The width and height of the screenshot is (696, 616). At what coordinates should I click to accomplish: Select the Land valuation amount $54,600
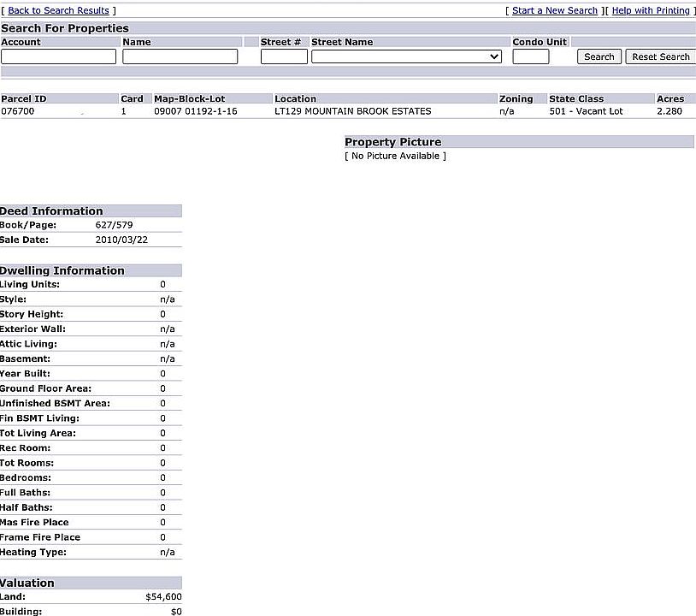tap(163, 596)
